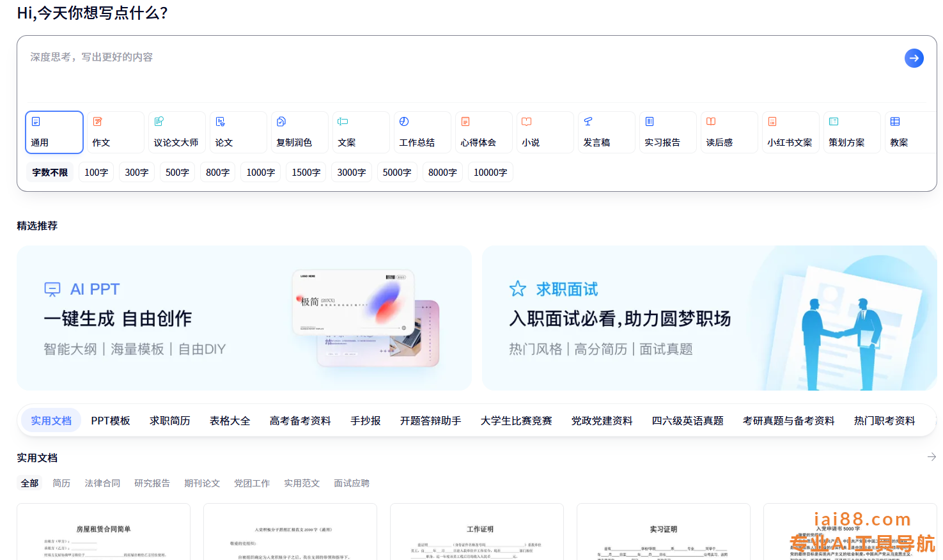Filter documents by 简历
943x560 pixels.
click(x=61, y=483)
